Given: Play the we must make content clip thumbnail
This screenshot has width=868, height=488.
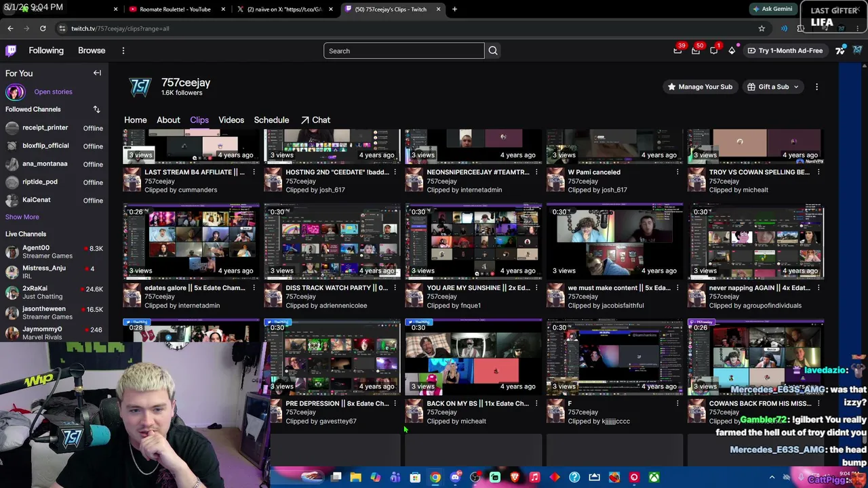Looking at the screenshot, I should point(614,241).
